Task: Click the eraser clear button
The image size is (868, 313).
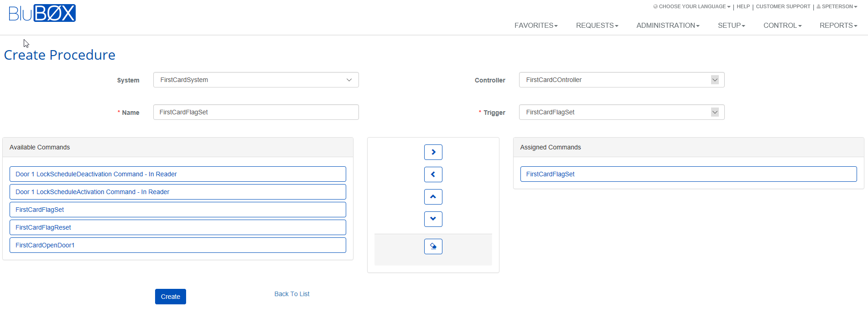Action: click(x=433, y=246)
